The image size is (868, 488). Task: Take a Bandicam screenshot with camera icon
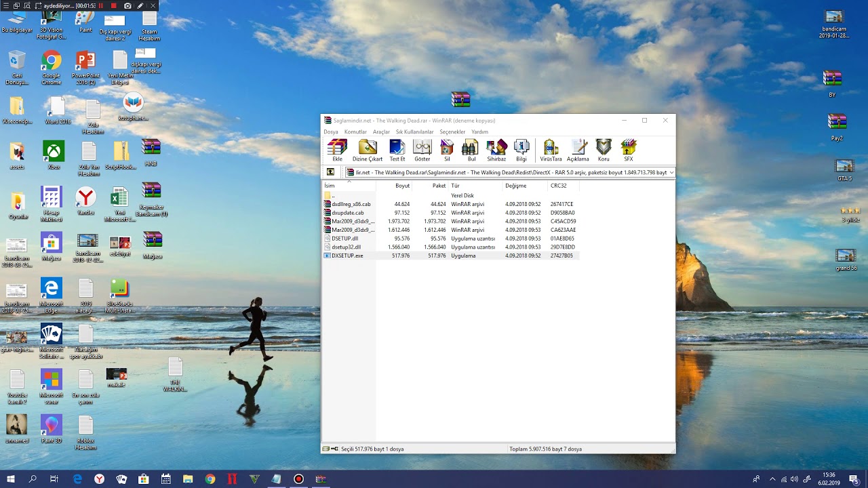pos(127,5)
